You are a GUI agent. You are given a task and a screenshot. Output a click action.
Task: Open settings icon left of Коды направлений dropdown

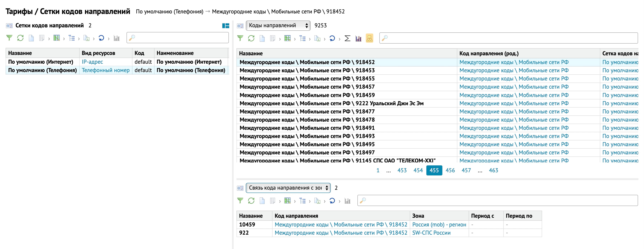240,26
